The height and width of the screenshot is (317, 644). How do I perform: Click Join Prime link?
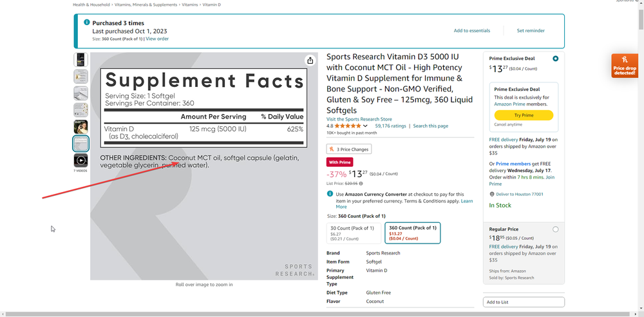(x=522, y=180)
